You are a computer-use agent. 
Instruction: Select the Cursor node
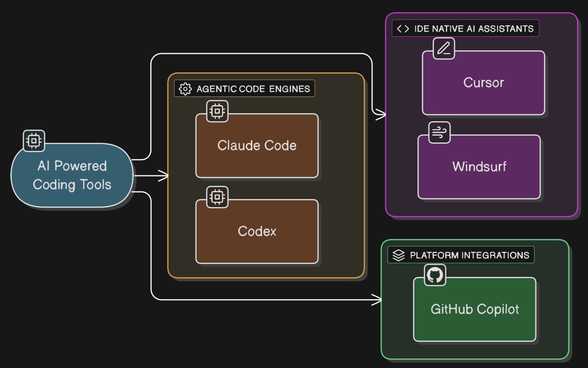click(x=483, y=83)
